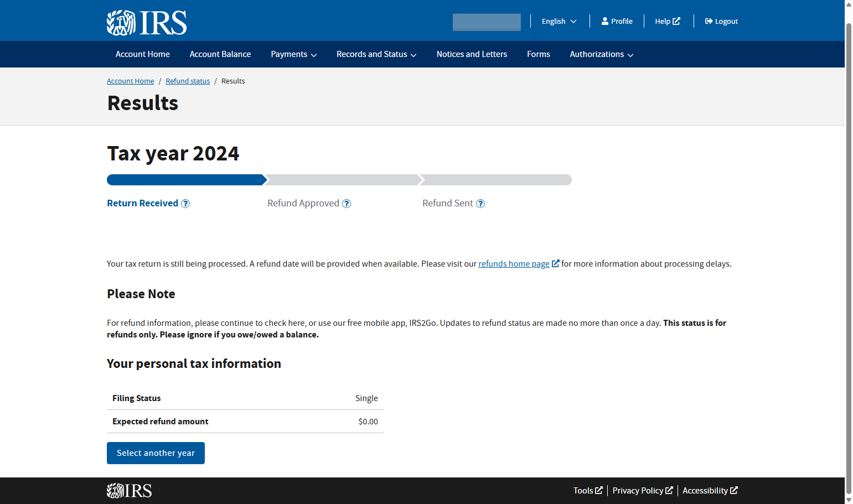Screen dimensions: 853x504
Task: Click the Return Received progress bar segment
Action: tap(187, 180)
